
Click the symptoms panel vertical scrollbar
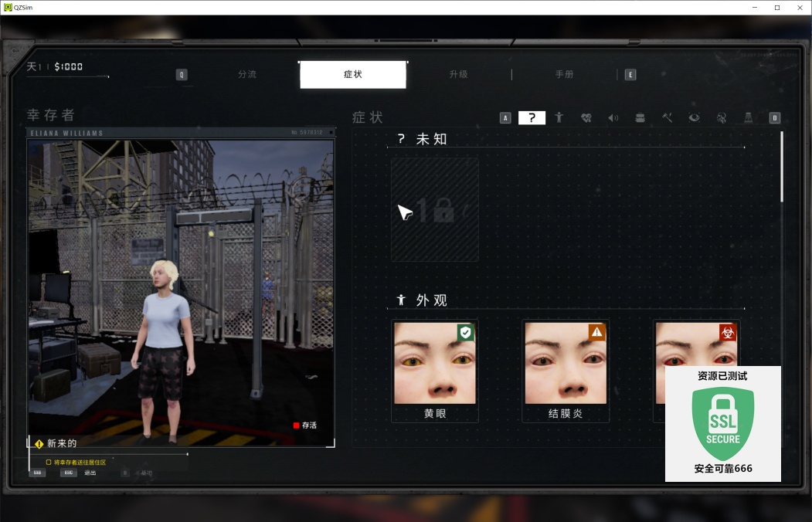tap(782, 166)
